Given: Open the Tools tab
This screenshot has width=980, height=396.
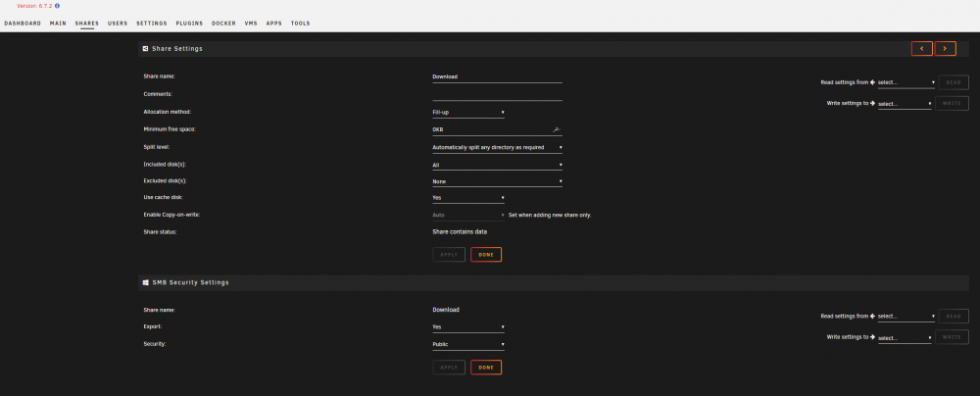Looking at the screenshot, I should pos(300,24).
